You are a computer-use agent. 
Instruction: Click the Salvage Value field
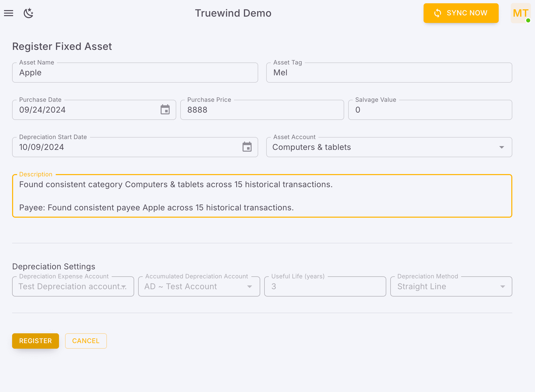coord(430,110)
